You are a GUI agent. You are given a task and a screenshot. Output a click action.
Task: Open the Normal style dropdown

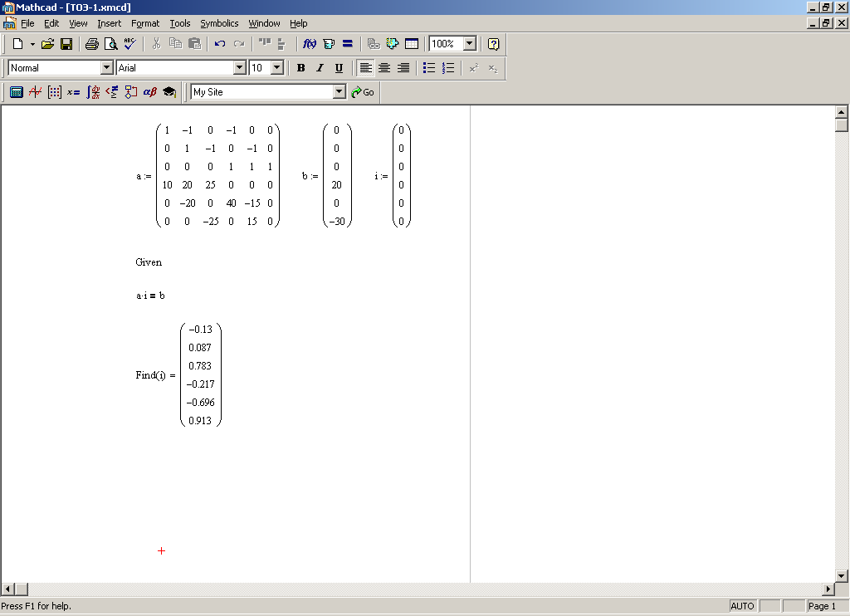(107, 68)
